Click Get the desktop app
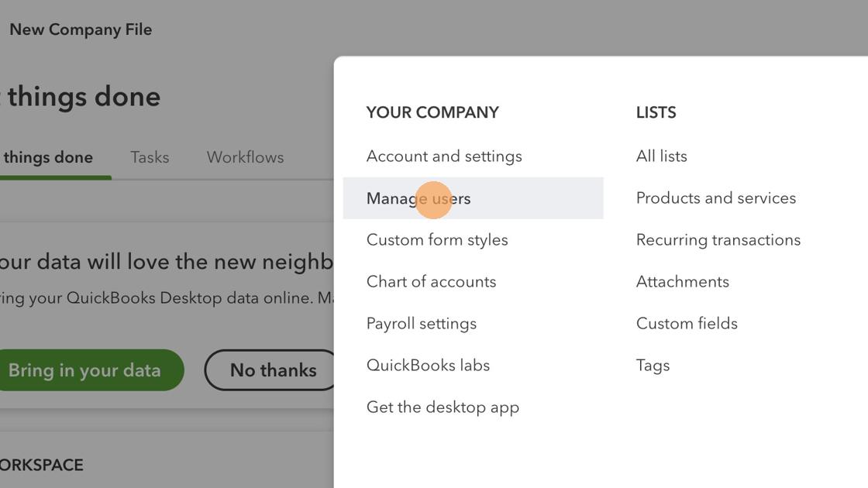The height and width of the screenshot is (488, 868). (x=443, y=407)
